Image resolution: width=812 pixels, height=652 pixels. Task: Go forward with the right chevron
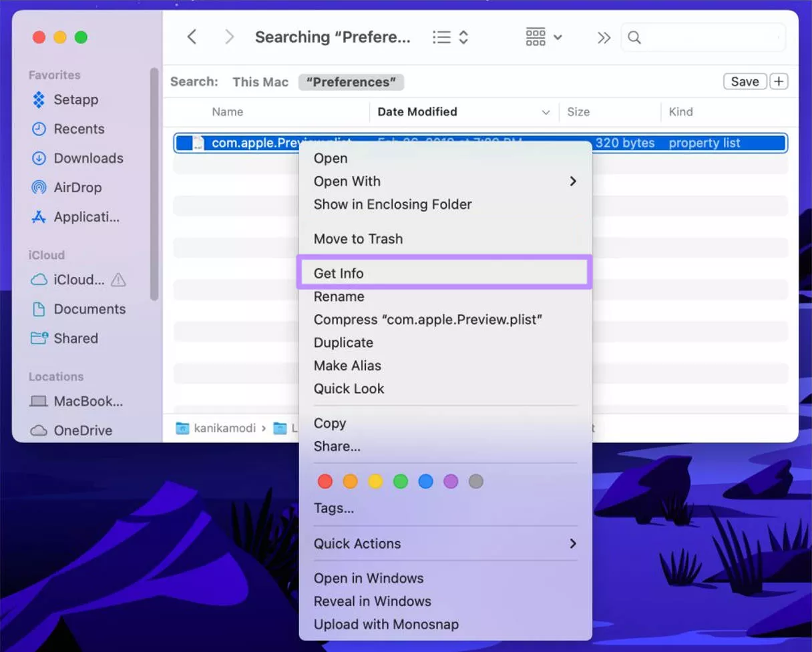click(229, 37)
